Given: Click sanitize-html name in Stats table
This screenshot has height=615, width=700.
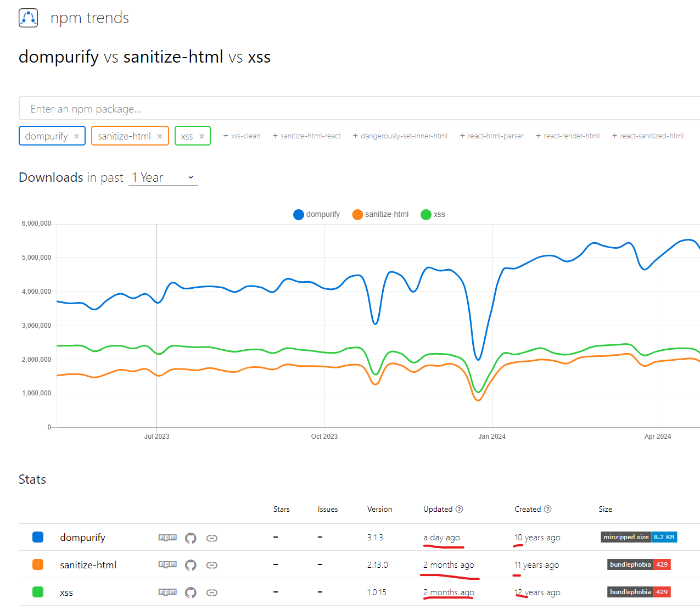Looking at the screenshot, I should point(88,564).
